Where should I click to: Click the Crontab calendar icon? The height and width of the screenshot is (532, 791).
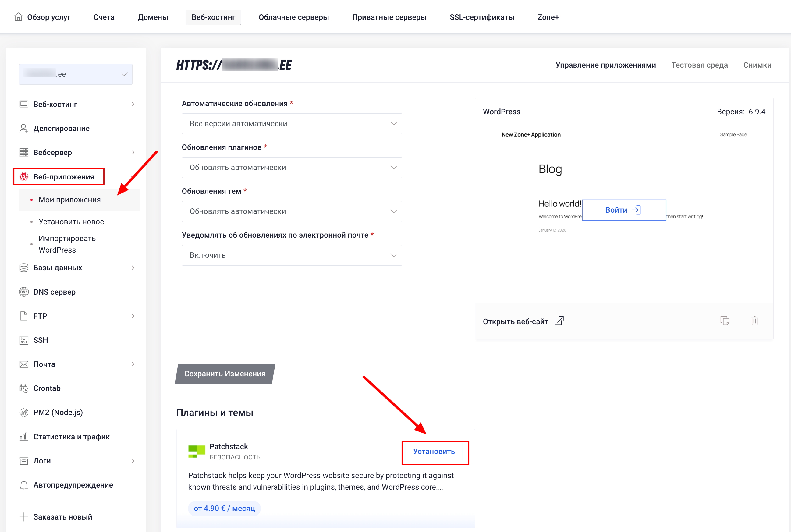coord(24,388)
